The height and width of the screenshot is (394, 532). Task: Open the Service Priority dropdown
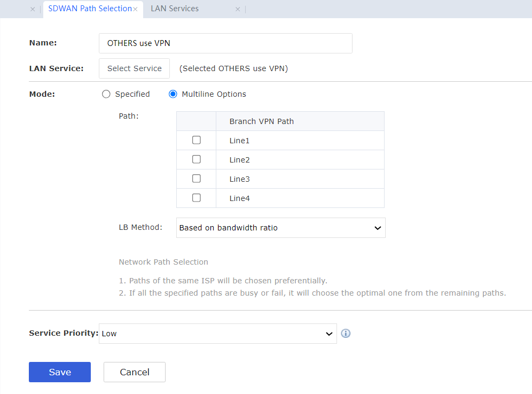[x=217, y=334]
